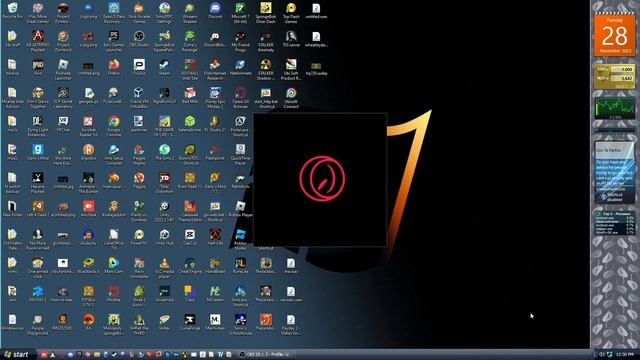The image size is (640, 360).
Task: Select the Don't Starve Together icon
Action: click(x=38, y=98)
